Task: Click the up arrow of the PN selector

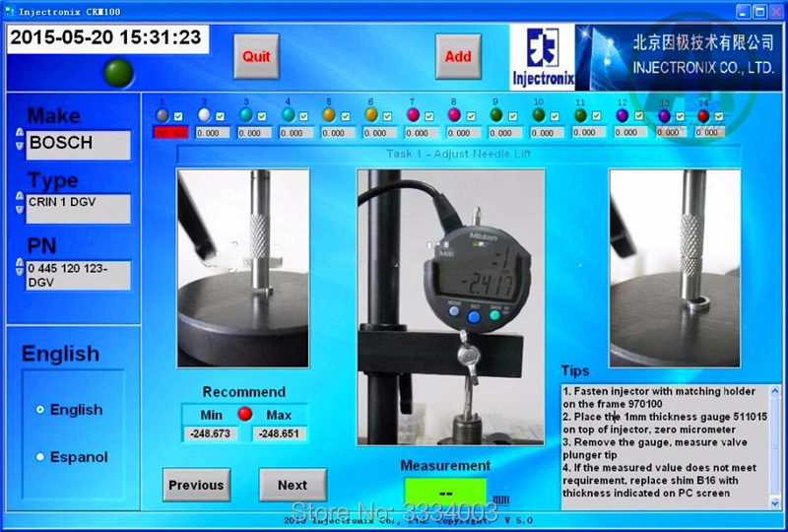Action: click(19, 262)
